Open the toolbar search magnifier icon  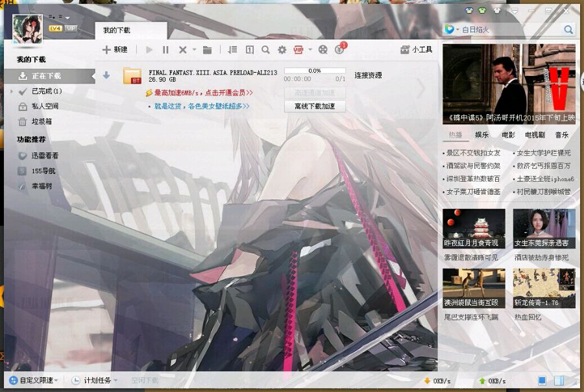pos(265,49)
